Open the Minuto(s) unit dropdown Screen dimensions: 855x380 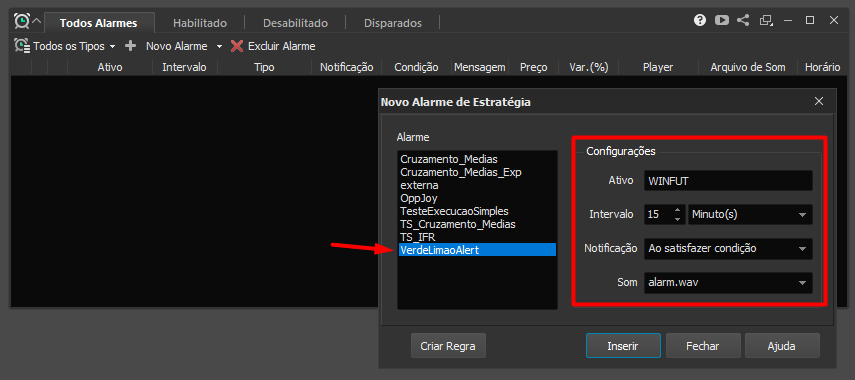[750, 215]
